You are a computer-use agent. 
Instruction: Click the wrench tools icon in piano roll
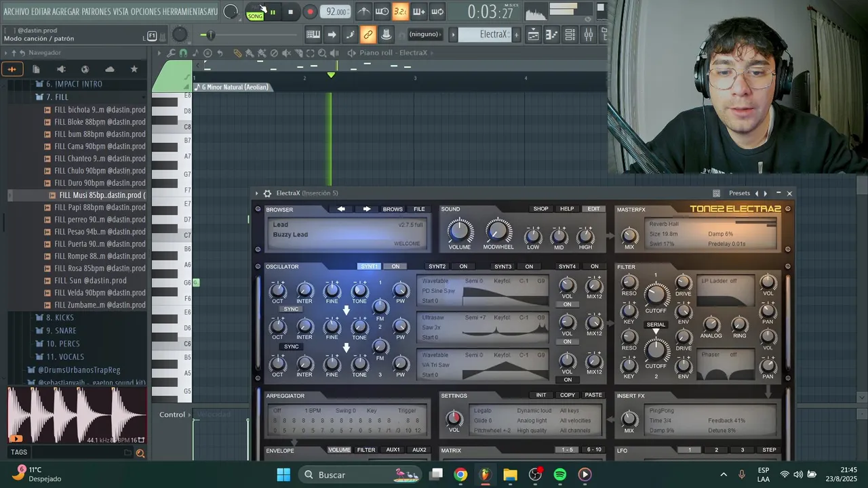coord(172,53)
